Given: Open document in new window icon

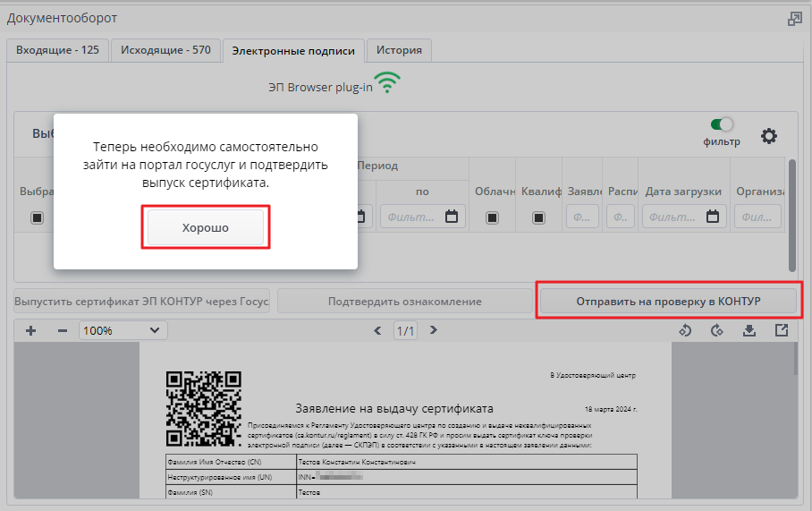Looking at the screenshot, I should point(782,330).
